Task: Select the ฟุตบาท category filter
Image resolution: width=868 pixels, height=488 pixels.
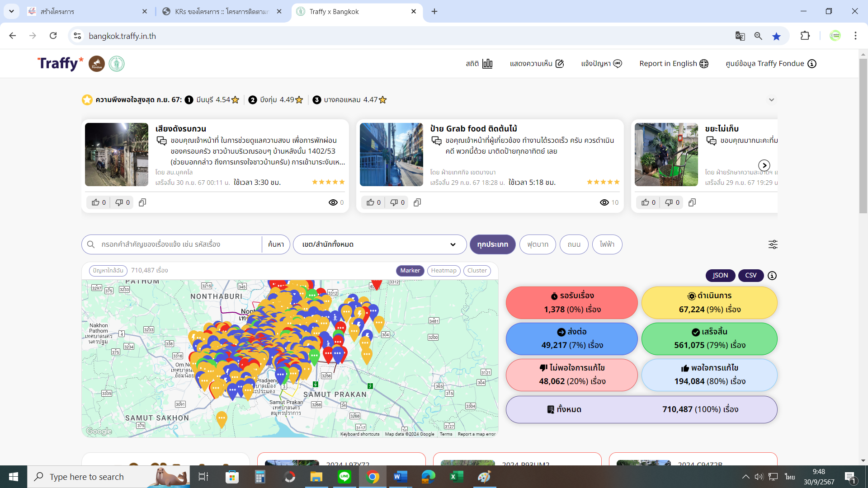Action: pyautogui.click(x=538, y=244)
